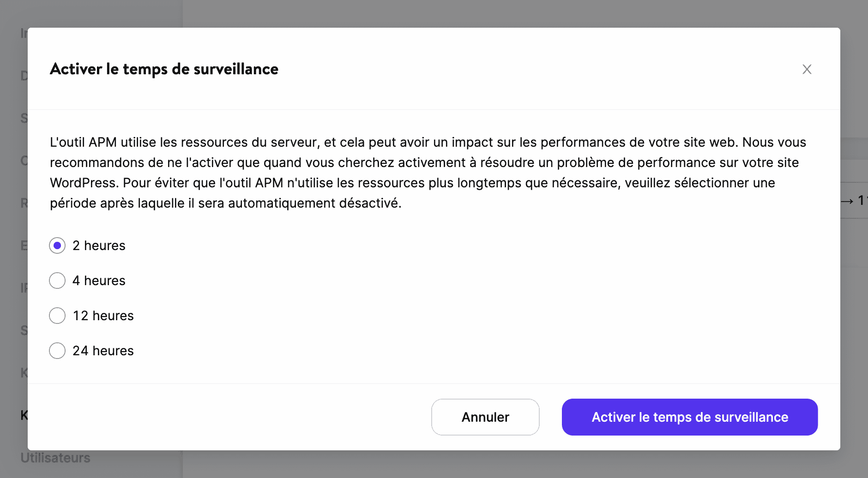Click the word WordPress in the description text

pos(82,183)
